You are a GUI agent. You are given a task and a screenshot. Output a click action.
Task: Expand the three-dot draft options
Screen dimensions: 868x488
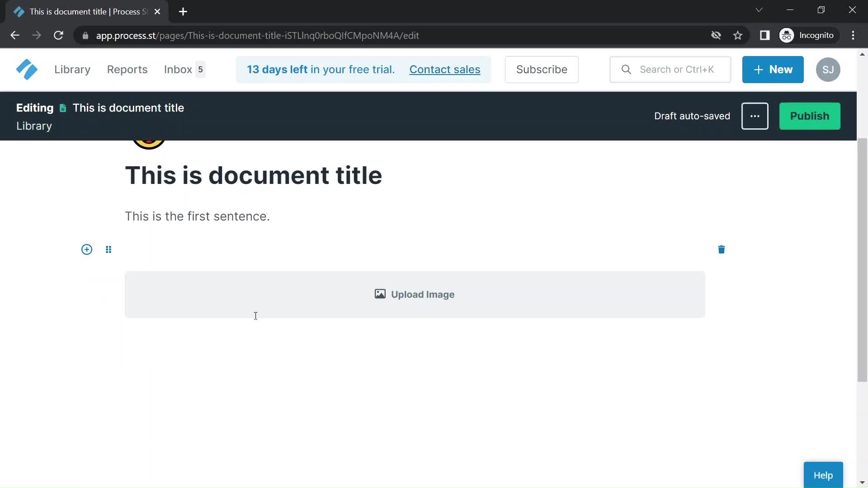pyautogui.click(x=755, y=116)
